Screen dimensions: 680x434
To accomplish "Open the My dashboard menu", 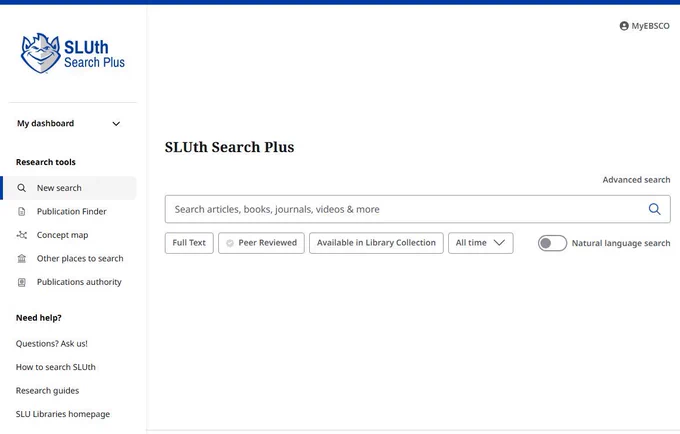I will pyautogui.click(x=69, y=124).
